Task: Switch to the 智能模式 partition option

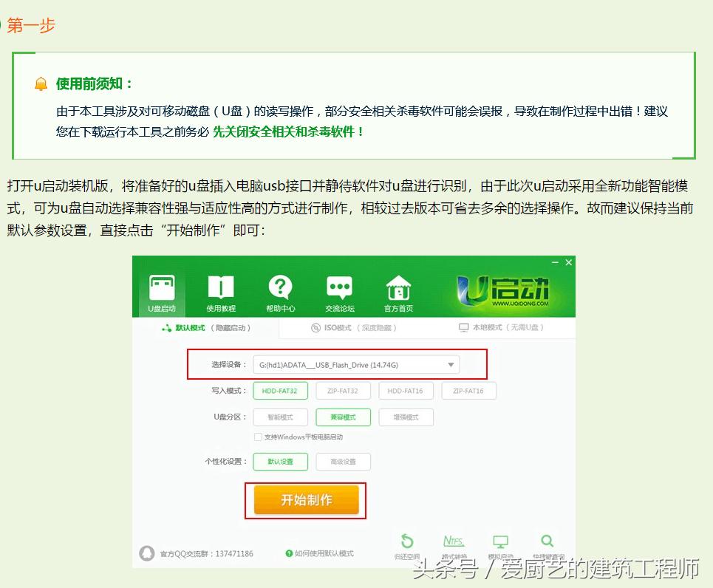Action: point(281,417)
